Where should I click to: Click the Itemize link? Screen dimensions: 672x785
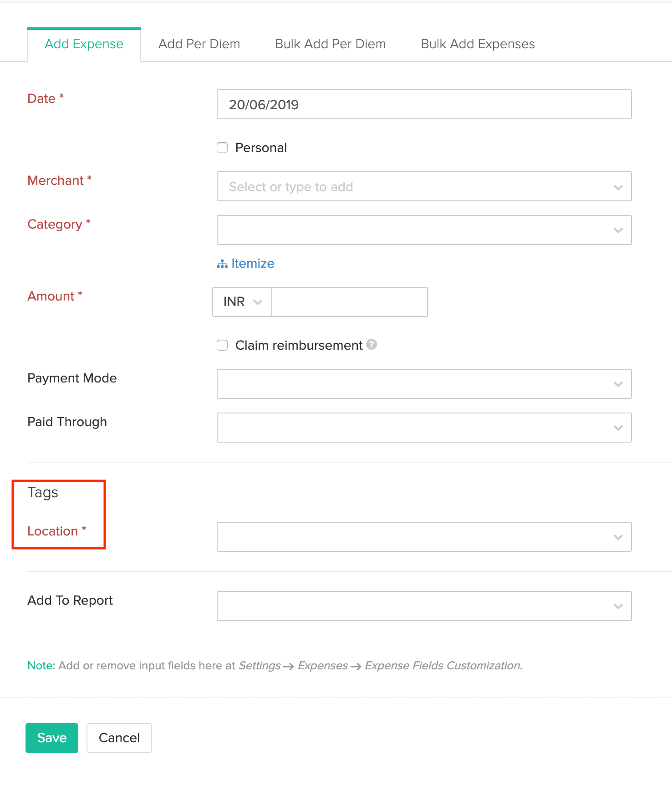tap(253, 264)
